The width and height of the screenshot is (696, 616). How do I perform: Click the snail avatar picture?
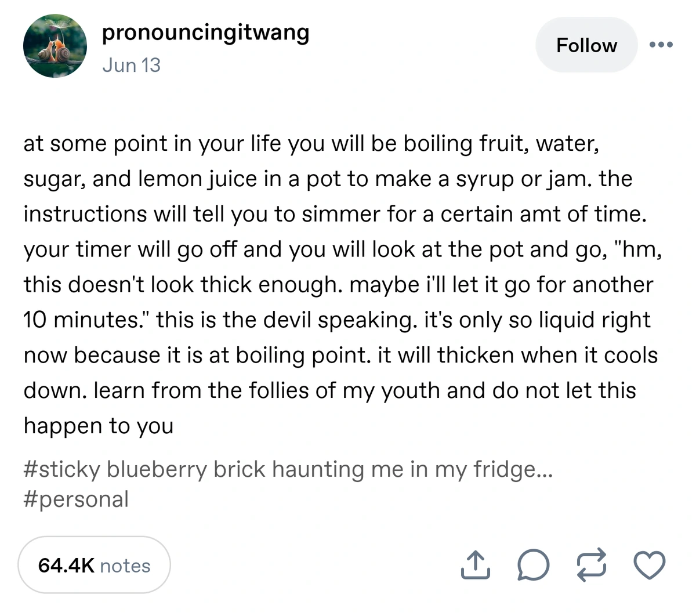tap(55, 46)
